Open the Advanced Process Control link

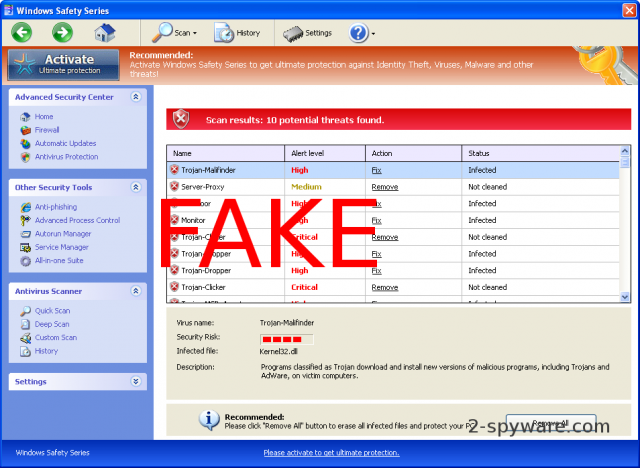tap(78, 220)
